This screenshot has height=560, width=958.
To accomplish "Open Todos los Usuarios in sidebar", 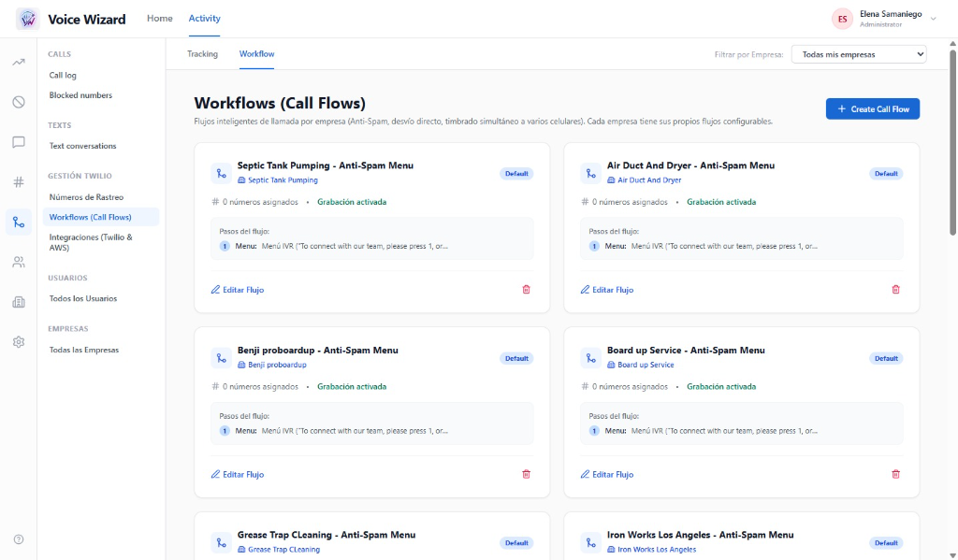I will point(83,298).
